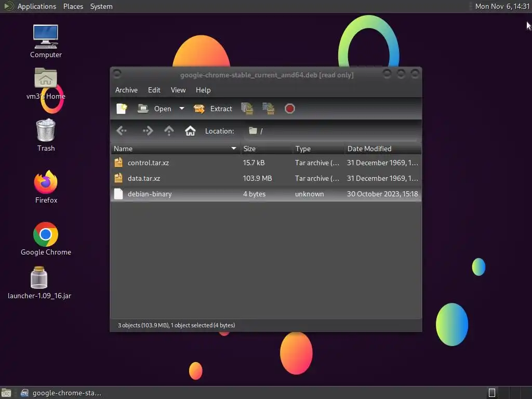
Task: Select the debian-binary file row
Action: pos(266,194)
